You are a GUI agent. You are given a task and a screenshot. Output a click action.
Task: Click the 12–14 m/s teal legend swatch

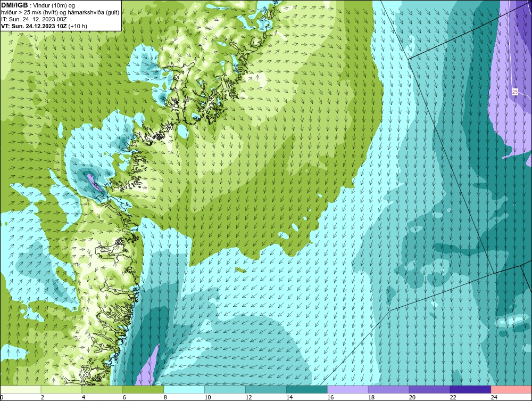point(265,389)
